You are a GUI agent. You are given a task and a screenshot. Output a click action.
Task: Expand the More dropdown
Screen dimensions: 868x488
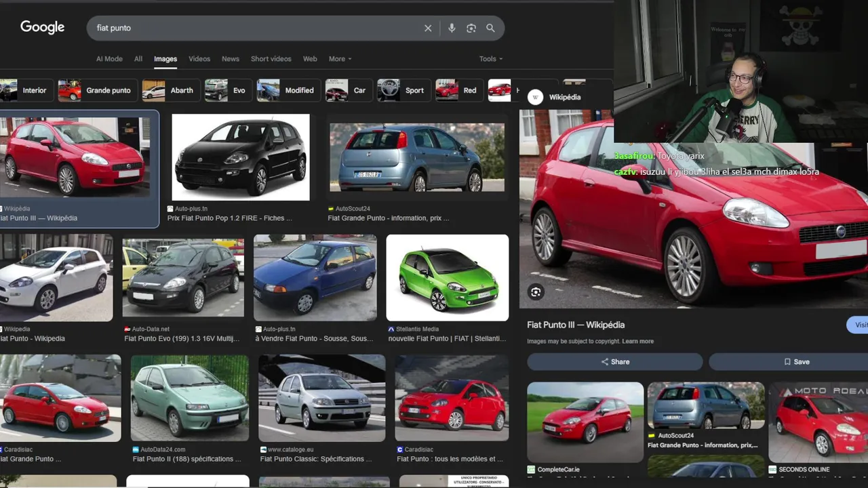[340, 59]
